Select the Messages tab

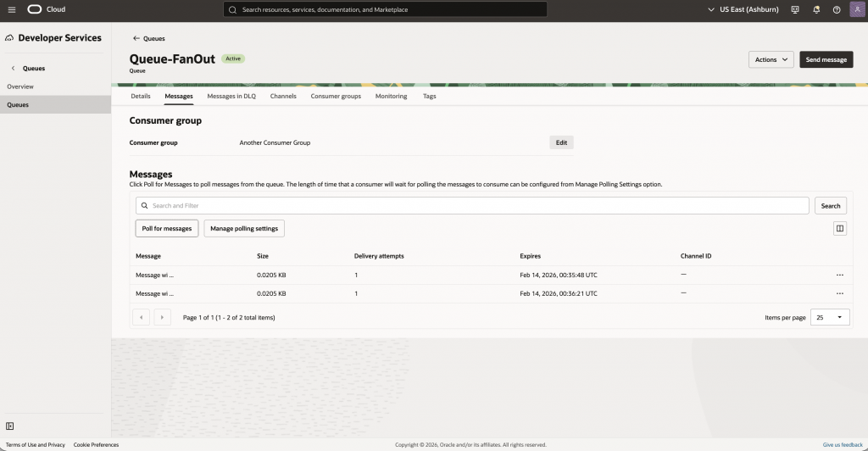(x=179, y=96)
